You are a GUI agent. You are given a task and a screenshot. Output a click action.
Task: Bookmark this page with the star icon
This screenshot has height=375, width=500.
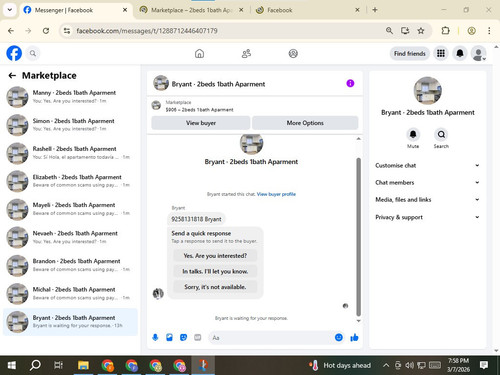coord(421,31)
